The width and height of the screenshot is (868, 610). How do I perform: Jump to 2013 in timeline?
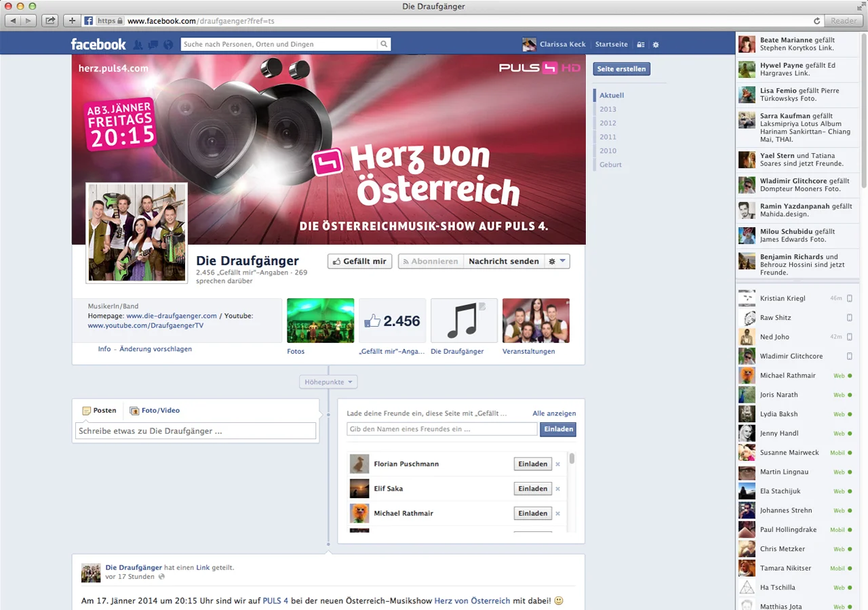tap(608, 109)
